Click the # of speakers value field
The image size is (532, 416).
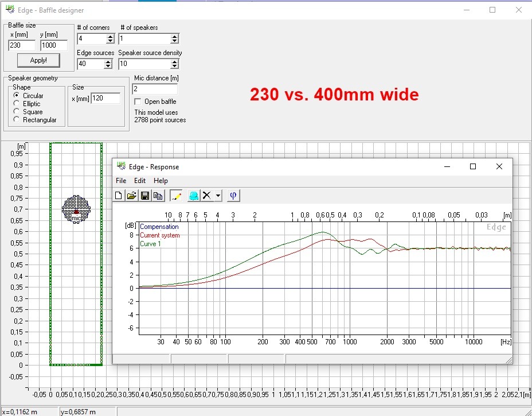tap(144, 38)
